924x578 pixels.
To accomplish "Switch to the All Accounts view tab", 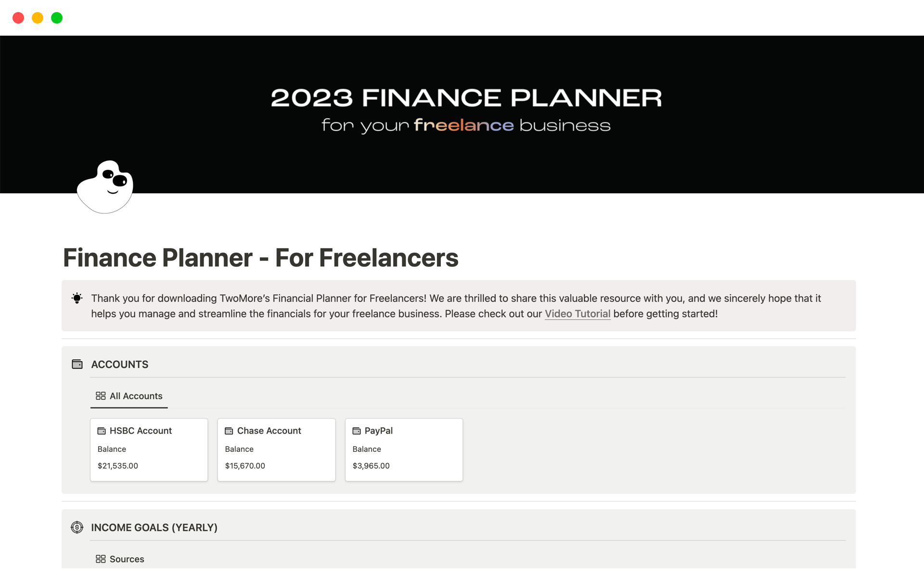I will click(136, 396).
